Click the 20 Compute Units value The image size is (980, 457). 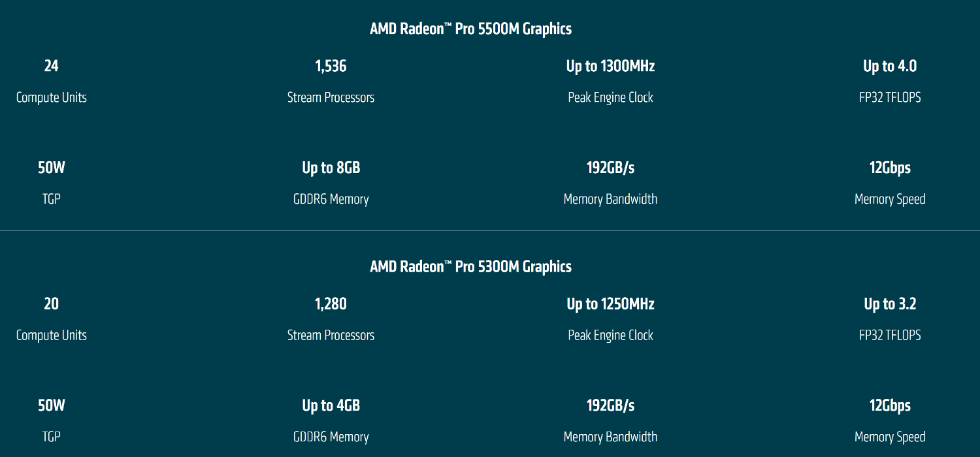click(51, 304)
